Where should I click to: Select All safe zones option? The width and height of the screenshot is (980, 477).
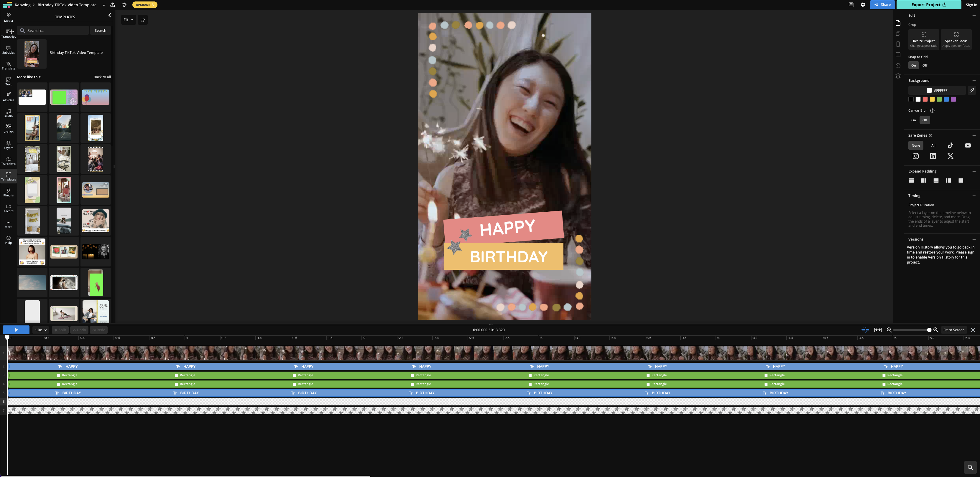tap(933, 145)
